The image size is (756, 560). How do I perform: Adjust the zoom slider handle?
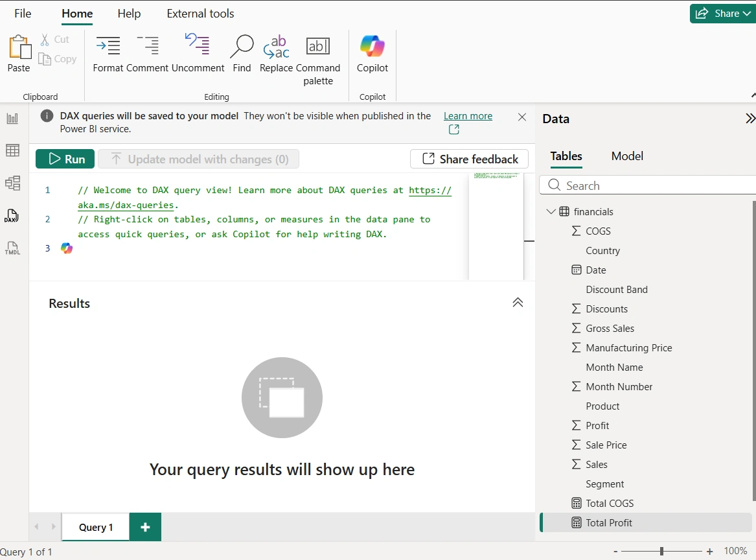coord(661,551)
